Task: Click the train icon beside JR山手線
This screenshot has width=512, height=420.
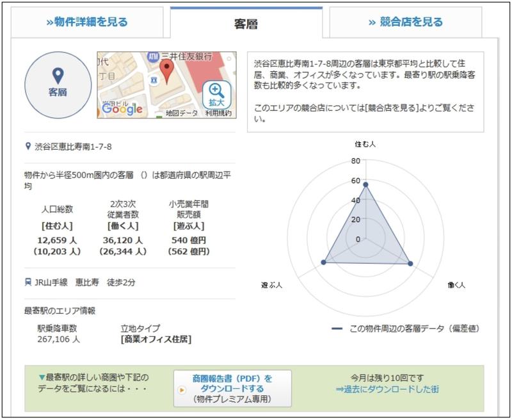Action: [28, 282]
